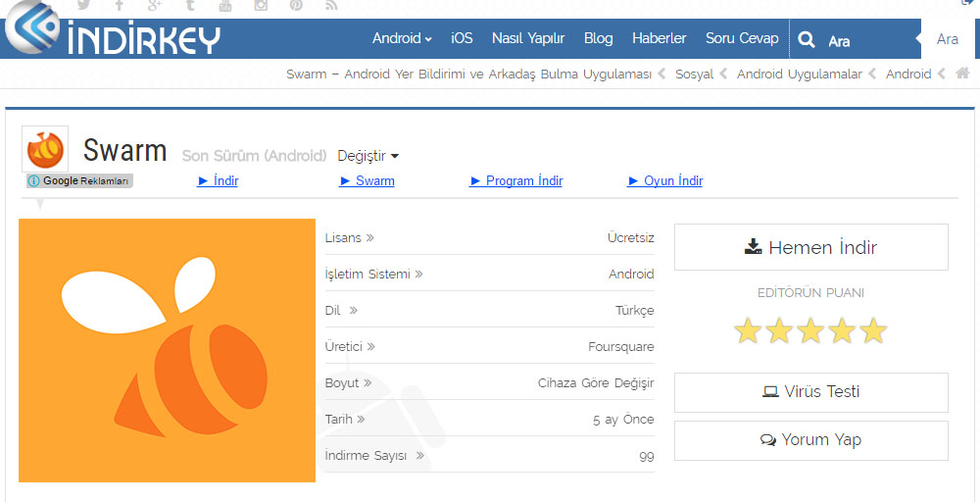Click the fifth editor rating star
This screenshot has width=980, height=502.
874,330
